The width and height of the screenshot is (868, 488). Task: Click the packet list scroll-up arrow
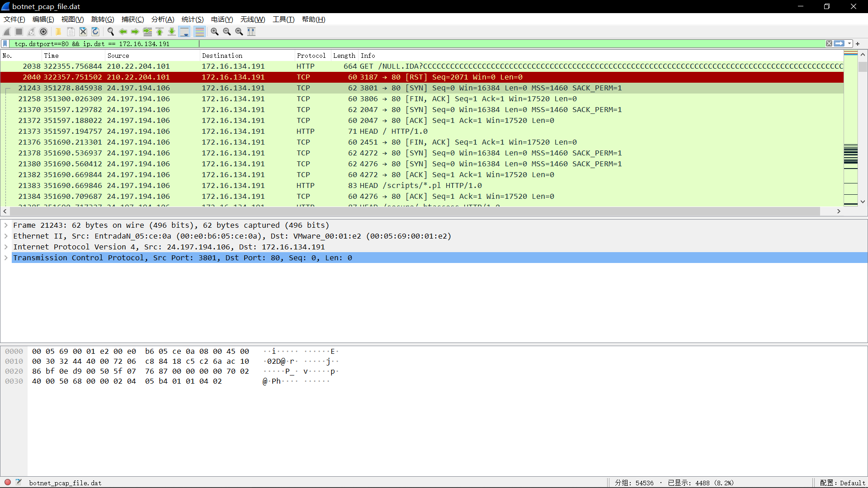(863, 55)
